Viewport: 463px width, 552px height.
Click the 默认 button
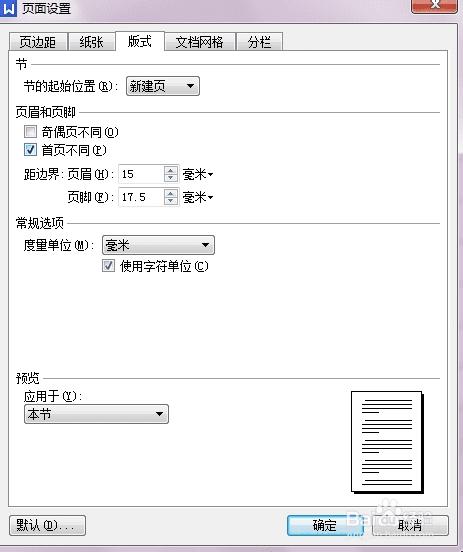click(48, 526)
